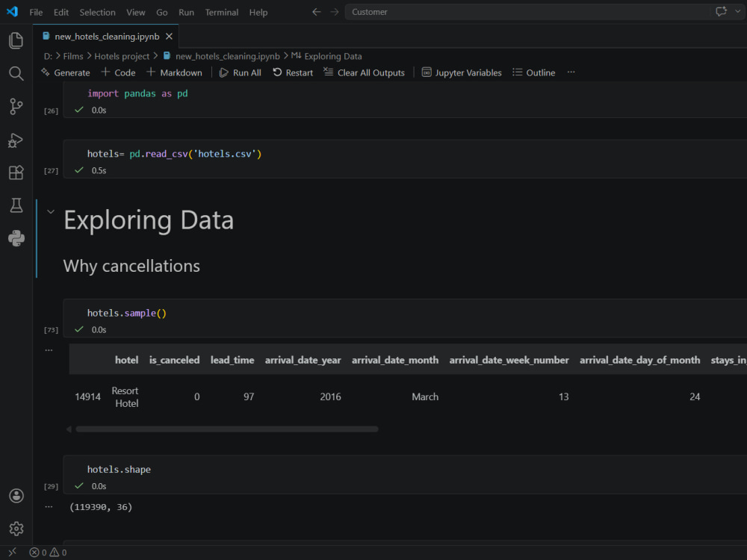Screen dimensions: 747x560
Task: Open the notebook Outline
Action: pyautogui.click(x=534, y=73)
